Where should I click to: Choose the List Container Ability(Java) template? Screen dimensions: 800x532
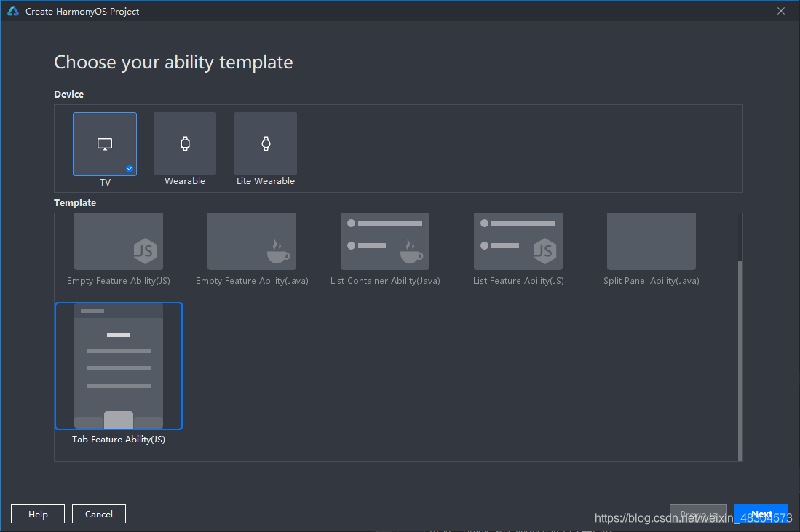(x=384, y=242)
